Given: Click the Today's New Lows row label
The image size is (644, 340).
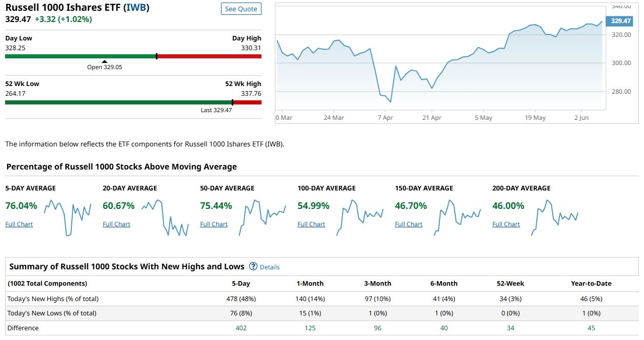Looking at the screenshot, I should pos(52,313).
